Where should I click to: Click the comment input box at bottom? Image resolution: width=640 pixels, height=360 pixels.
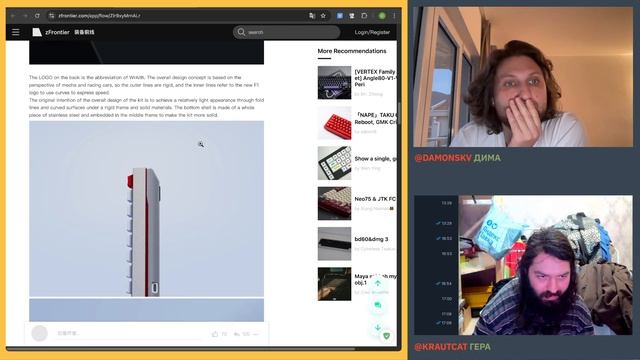coord(129,333)
